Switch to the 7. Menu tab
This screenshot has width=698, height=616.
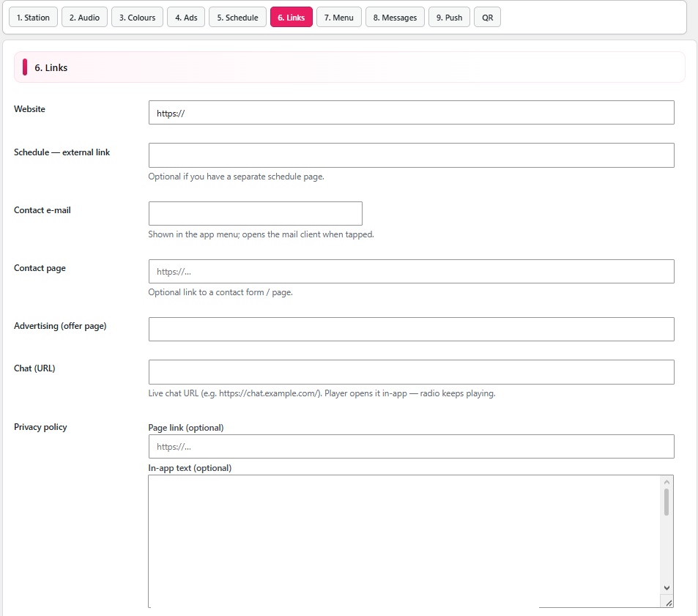click(x=339, y=18)
